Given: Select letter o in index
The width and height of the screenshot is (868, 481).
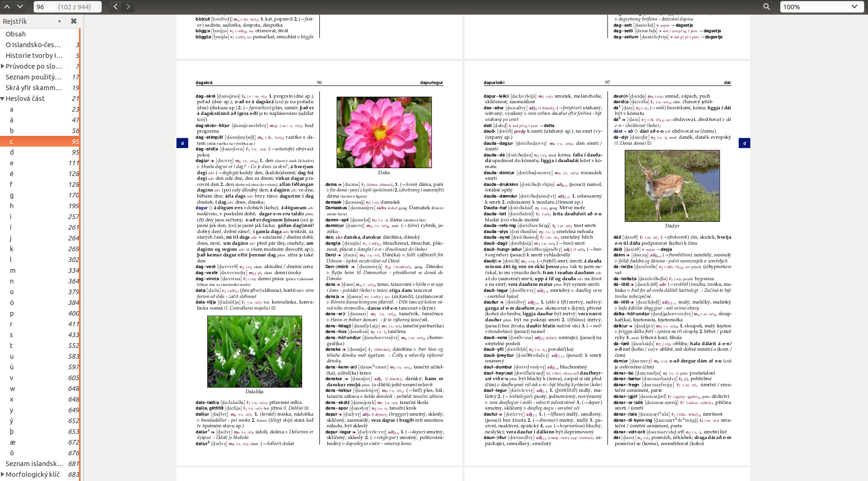Looking at the screenshot, I should coord(40,292).
